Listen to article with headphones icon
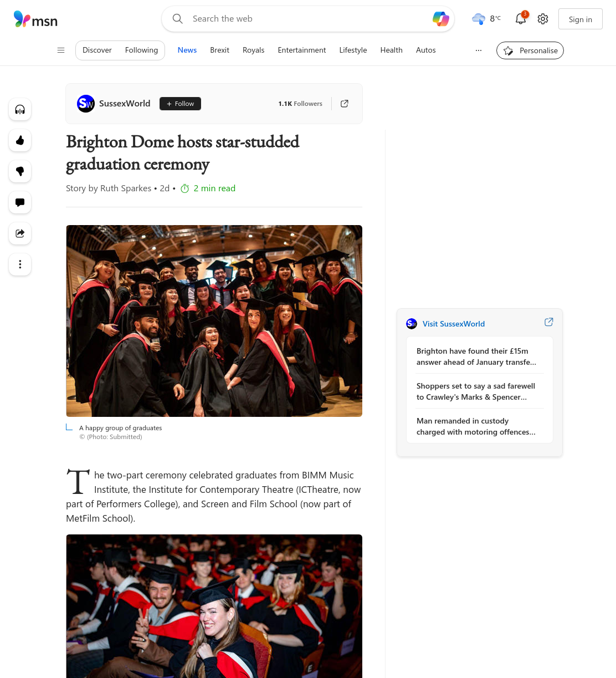 pos(20,109)
